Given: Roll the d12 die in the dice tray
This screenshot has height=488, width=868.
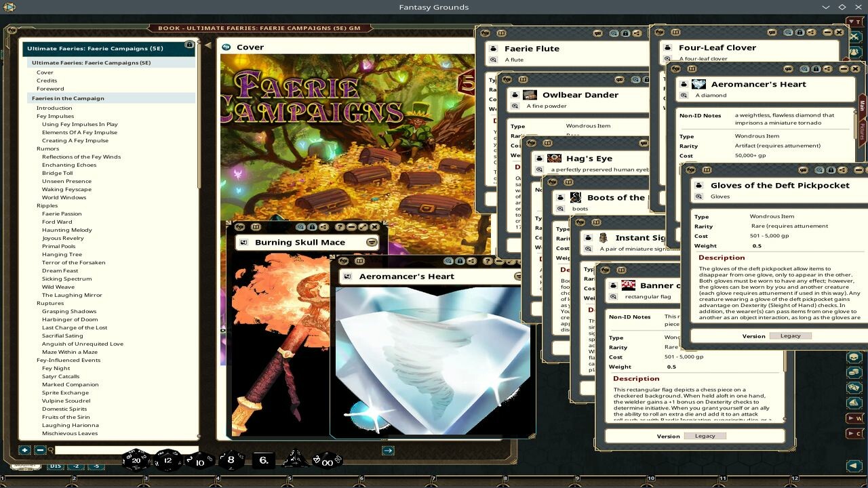Looking at the screenshot, I should pos(167,460).
